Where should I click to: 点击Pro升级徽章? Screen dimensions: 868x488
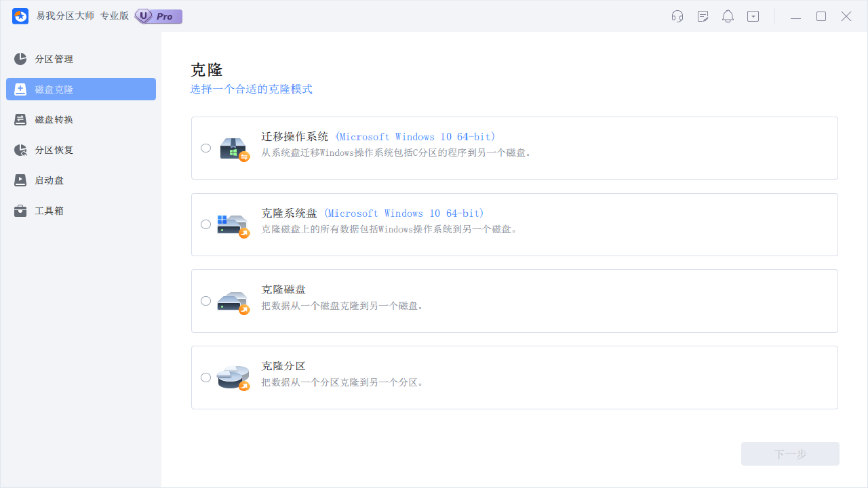158,16
